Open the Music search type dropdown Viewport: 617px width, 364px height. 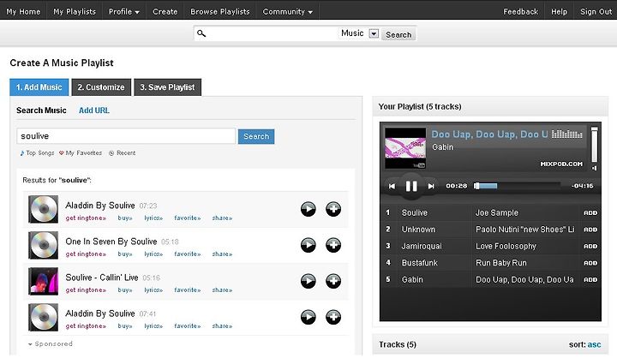[374, 33]
